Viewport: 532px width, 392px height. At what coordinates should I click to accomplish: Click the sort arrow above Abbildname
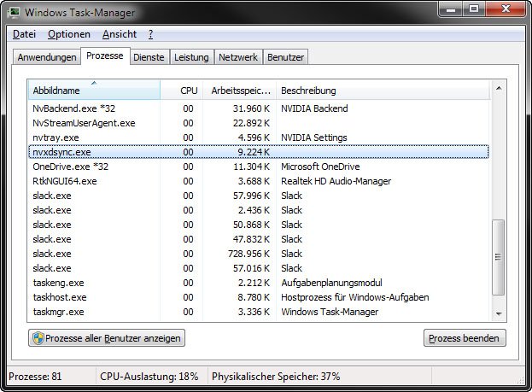(93, 83)
